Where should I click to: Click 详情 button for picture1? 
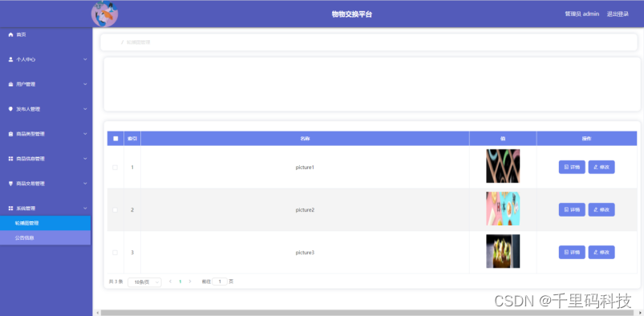(572, 168)
